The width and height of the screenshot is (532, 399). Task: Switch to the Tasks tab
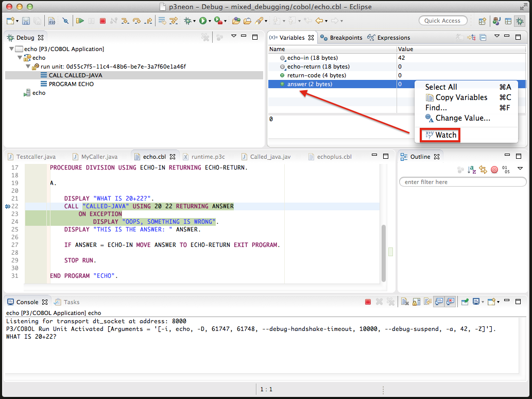click(67, 302)
